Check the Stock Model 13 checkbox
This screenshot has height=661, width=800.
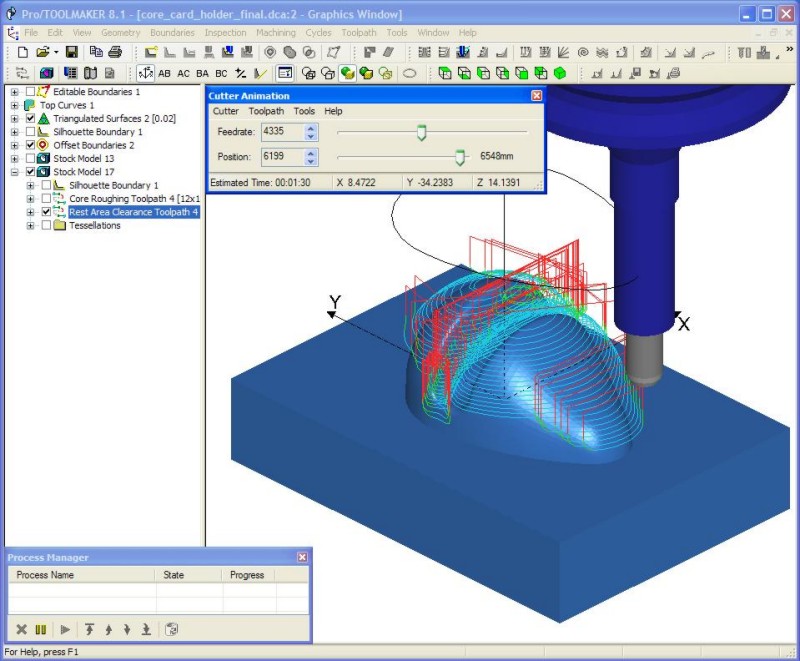pyautogui.click(x=31, y=159)
